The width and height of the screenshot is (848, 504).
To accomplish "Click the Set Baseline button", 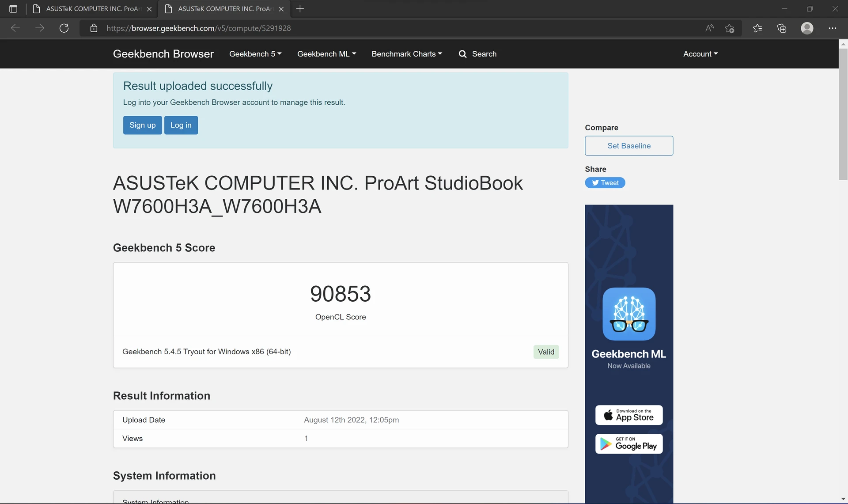I will [629, 146].
